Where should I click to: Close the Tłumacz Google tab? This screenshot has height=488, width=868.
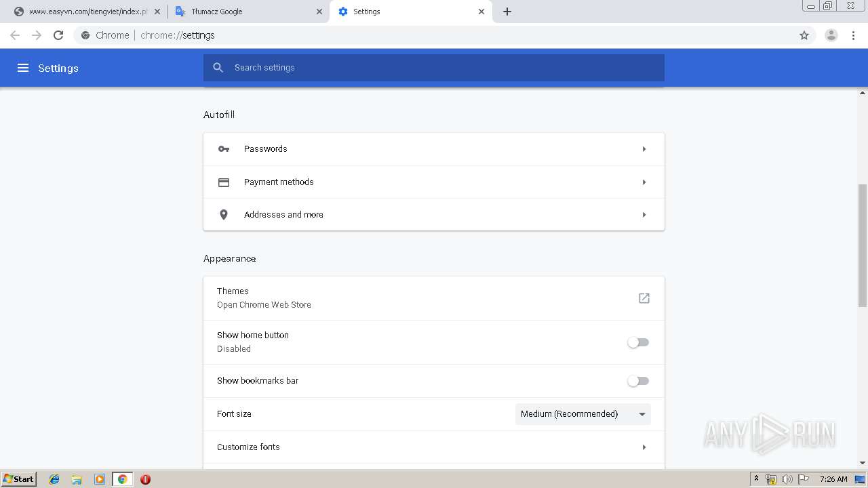click(x=319, y=12)
